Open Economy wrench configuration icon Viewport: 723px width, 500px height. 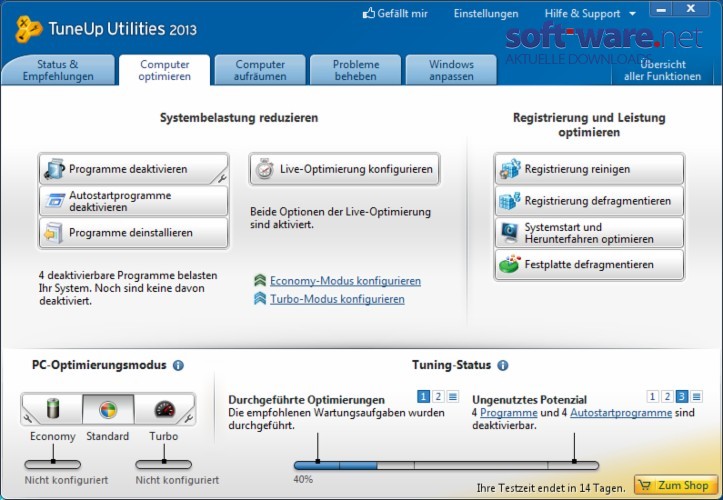28,418
